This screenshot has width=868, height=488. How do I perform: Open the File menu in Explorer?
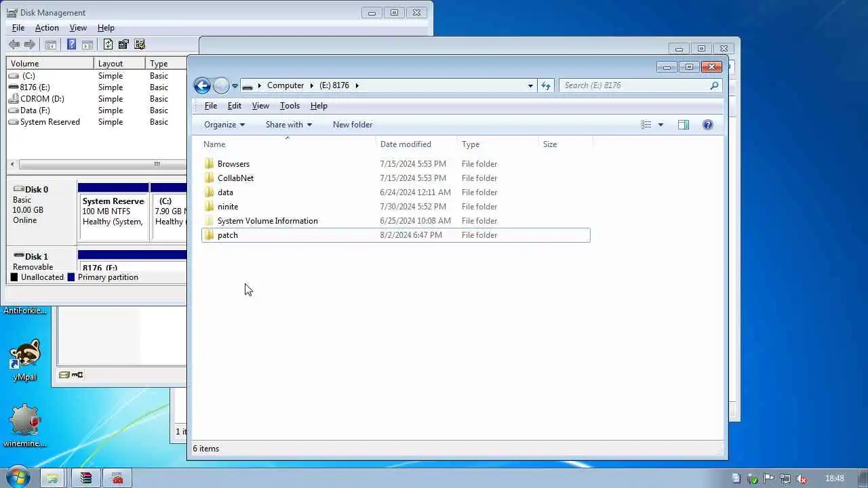(x=211, y=106)
